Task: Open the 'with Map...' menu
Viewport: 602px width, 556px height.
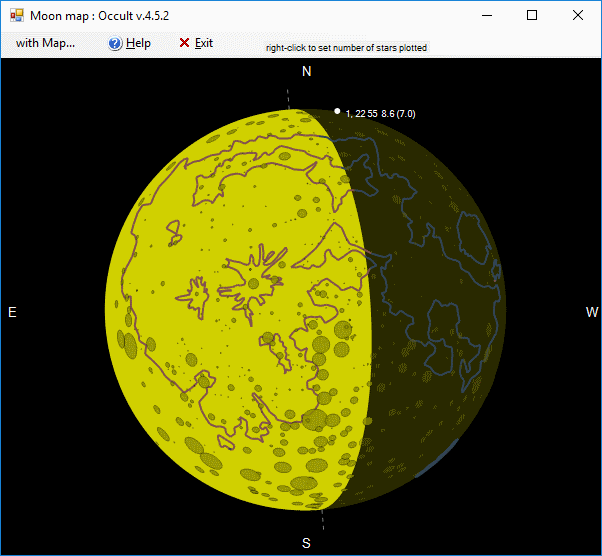Action: [x=45, y=43]
